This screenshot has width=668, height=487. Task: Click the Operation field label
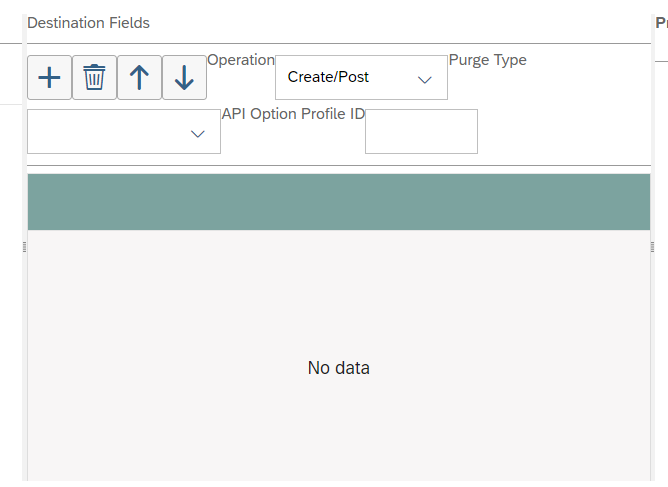tap(241, 60)
